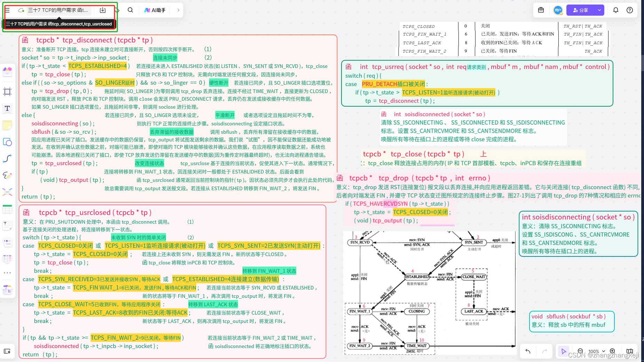Select the pointer cursor tool
The width and height of the screenshot is (644, 362).
(x=564, y=351)
